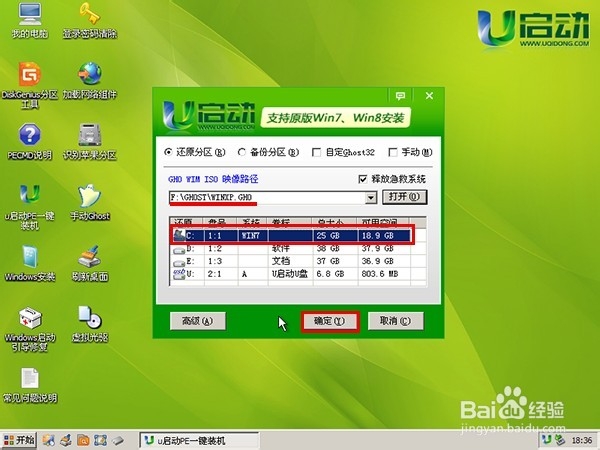Image resolution: width=600 pixels, height=450 pixels.
Task: Open the 开始 start menu
Action: tap(18, 440)
